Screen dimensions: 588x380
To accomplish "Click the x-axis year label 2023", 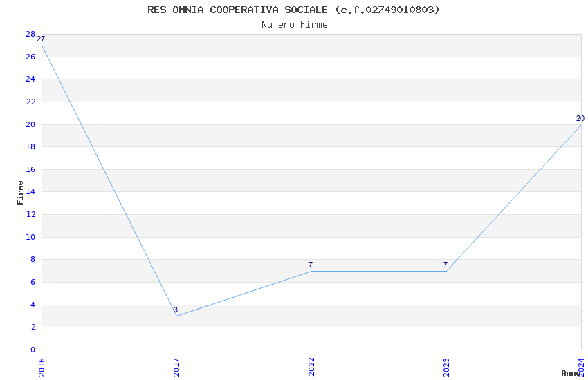I will point(446,368).
